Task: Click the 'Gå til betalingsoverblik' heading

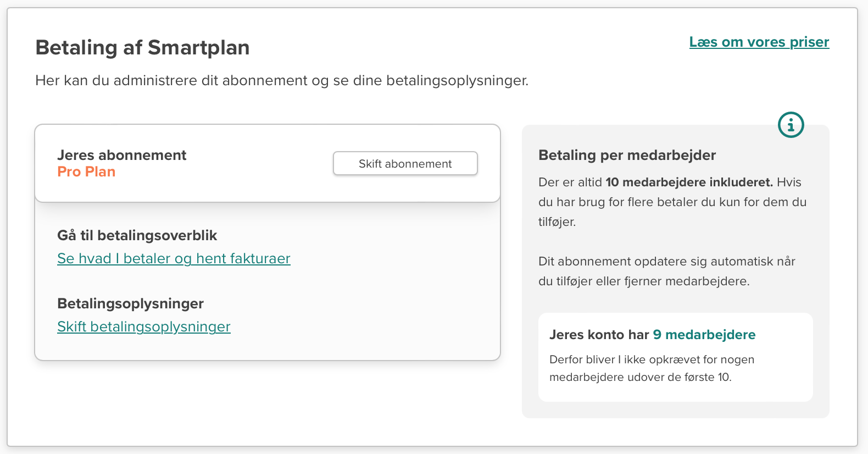Action: click(137, 235)
